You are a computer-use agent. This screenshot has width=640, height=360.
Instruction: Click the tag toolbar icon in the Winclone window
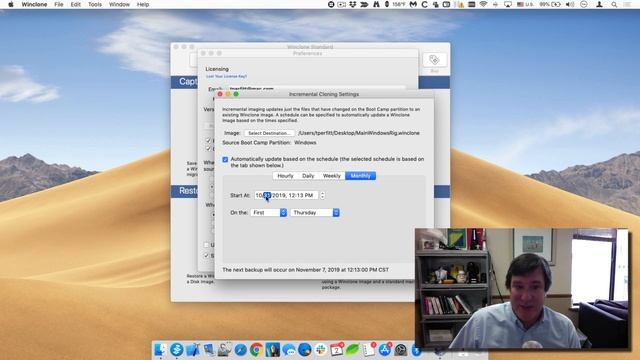point(434,60)
